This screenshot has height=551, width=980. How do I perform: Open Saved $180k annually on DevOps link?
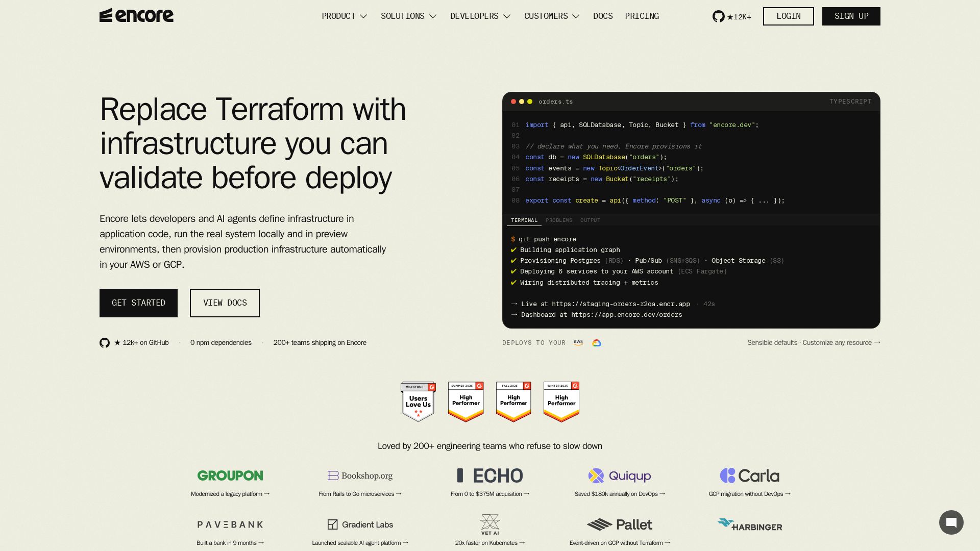coord(620,494)
